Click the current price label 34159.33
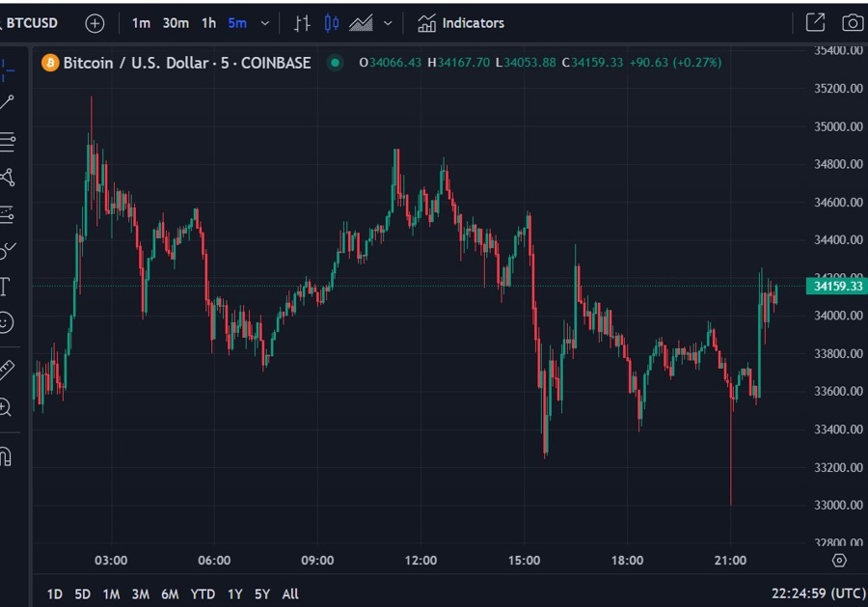The image size is (868, 607). tap(836, 287)
